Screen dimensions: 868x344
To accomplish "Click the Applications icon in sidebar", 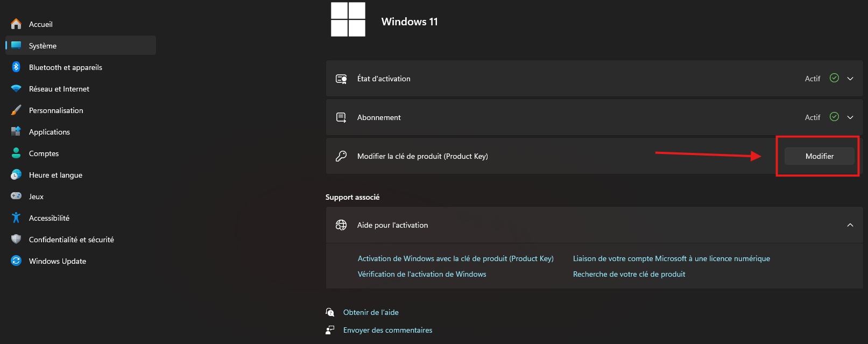I will (x=16, y=131).
